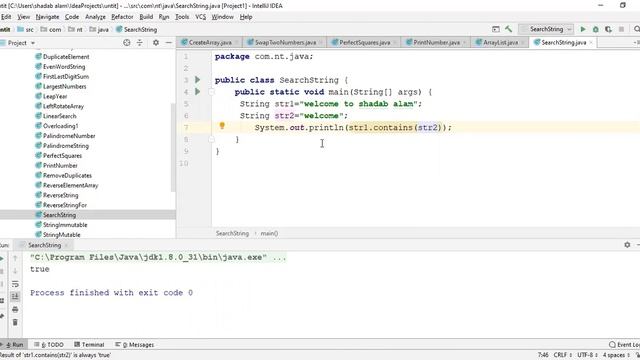Screen dimensions: 640x360
Task: Switch to CreateArray.java tab
Action: [210, 42]
